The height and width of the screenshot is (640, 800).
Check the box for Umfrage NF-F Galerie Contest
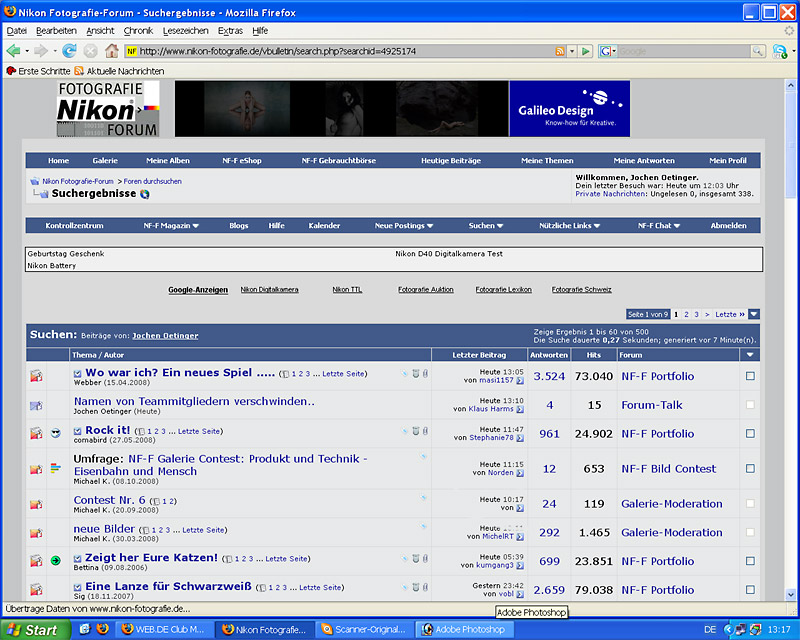[x=750, y=469]
